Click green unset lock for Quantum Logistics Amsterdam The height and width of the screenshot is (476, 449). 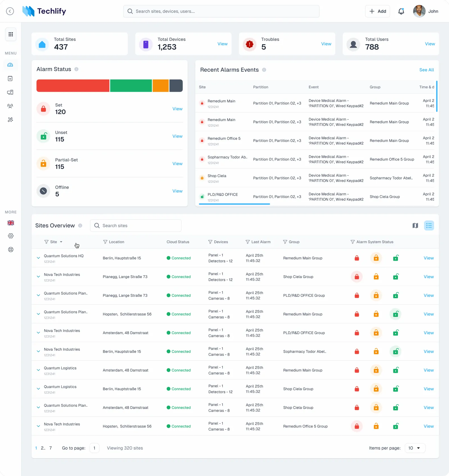(396, 370)
